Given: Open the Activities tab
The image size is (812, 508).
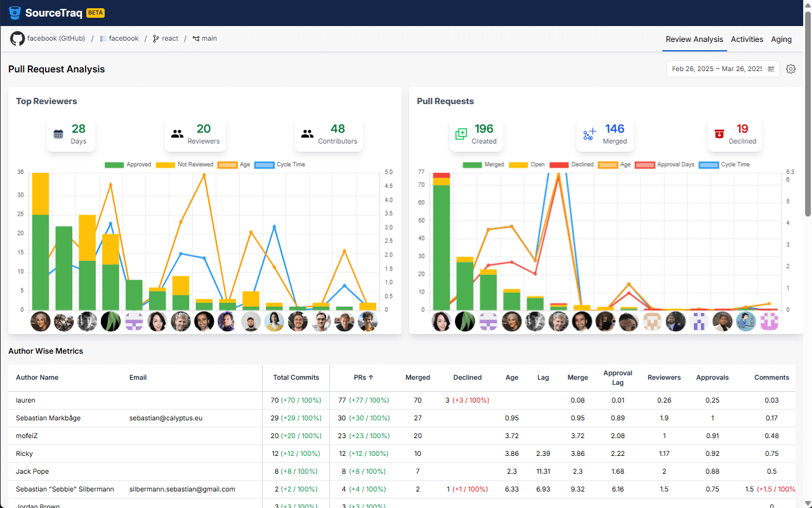Looking at the screenshot, I should pyautogui.click(x=747, y=39).
